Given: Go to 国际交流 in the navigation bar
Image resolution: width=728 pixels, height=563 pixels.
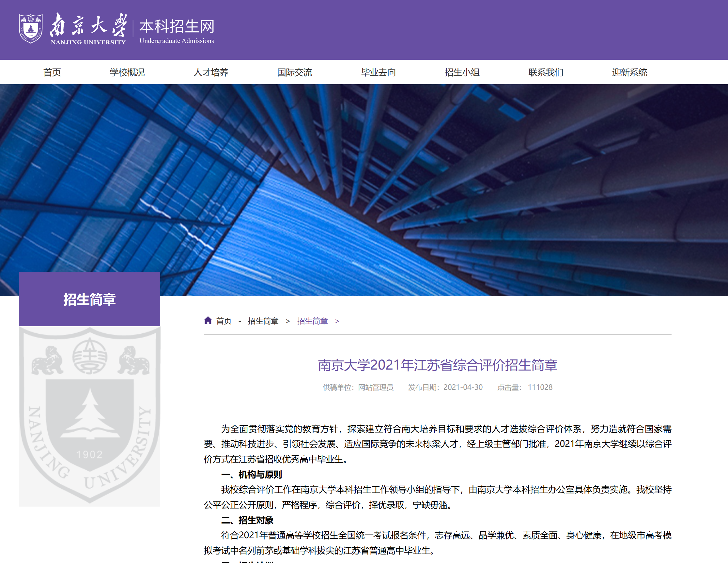Looking at the screenshot, I should point(294,72).
